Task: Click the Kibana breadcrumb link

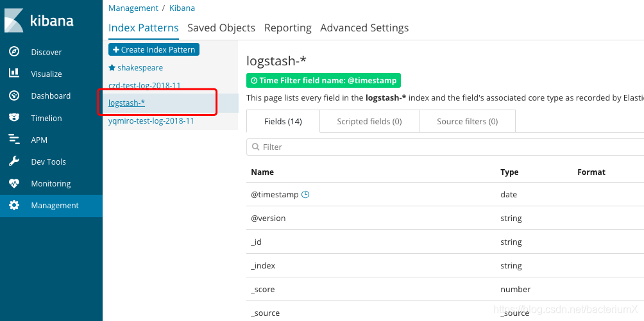Action: point(182,8)
